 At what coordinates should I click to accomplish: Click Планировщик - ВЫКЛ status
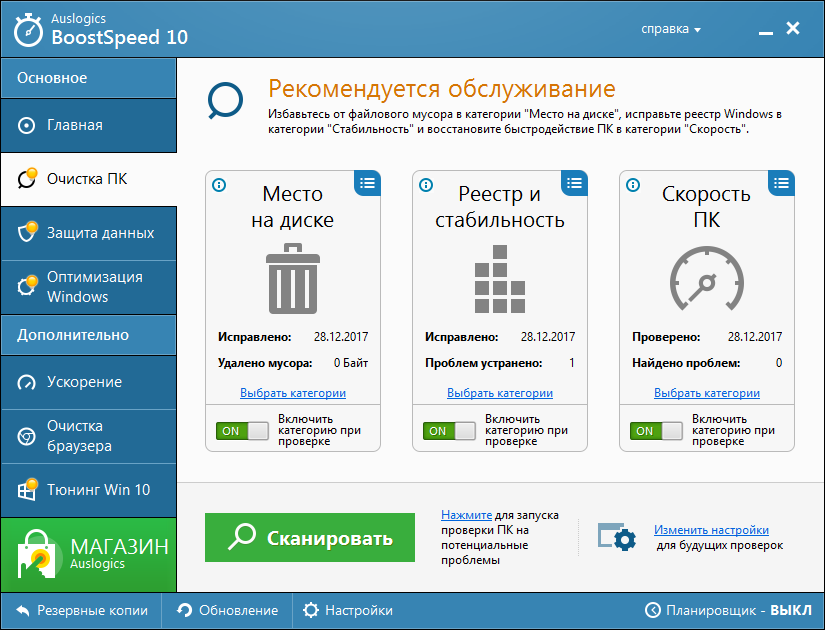click(729, 611)
